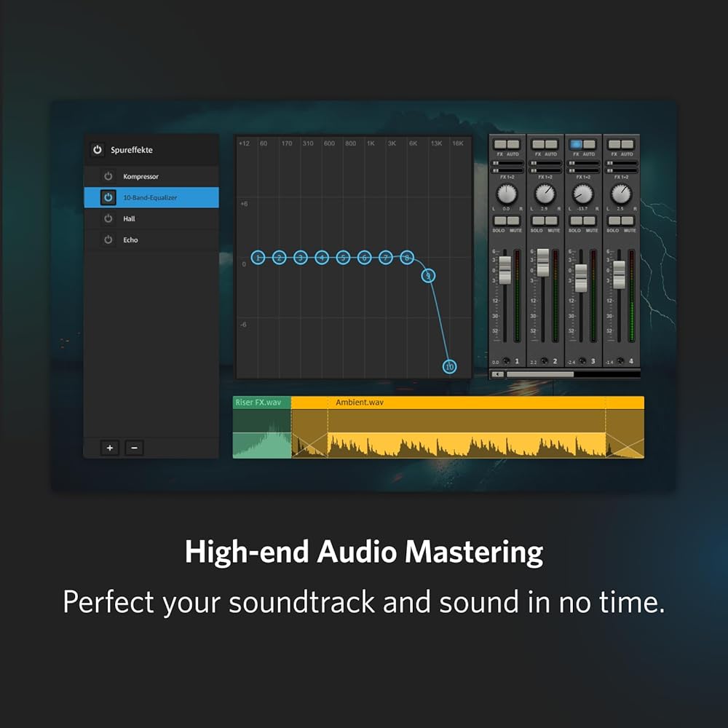Enable the Kompressor effect power toggle
This screenshot has height=728, width=728.
(x=108, y=176)
